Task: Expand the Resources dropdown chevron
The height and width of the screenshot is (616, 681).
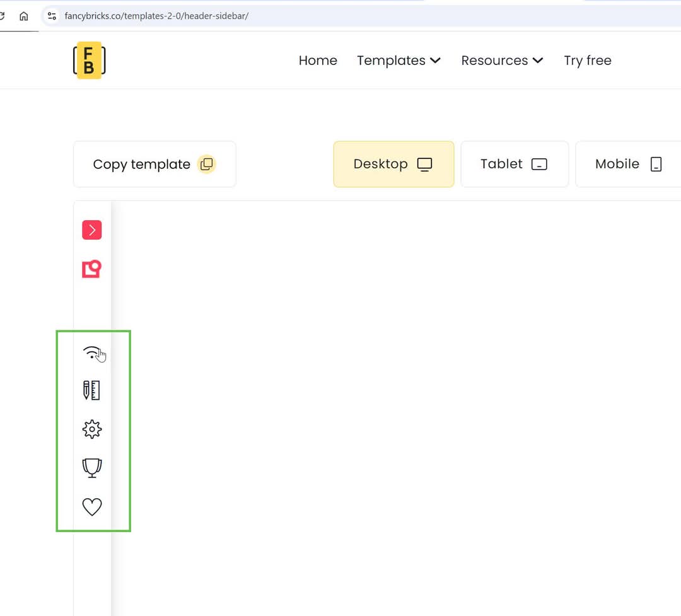Action: 538,61
